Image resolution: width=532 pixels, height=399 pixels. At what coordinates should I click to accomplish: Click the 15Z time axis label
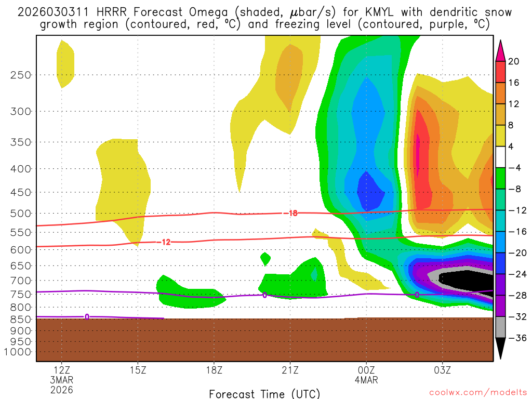point(138,370)
